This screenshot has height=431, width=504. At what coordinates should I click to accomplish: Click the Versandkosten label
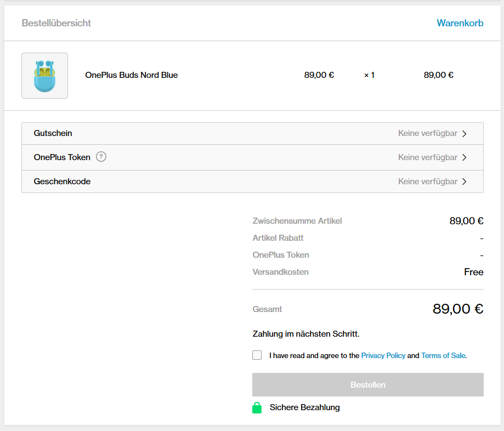(280, 272)
